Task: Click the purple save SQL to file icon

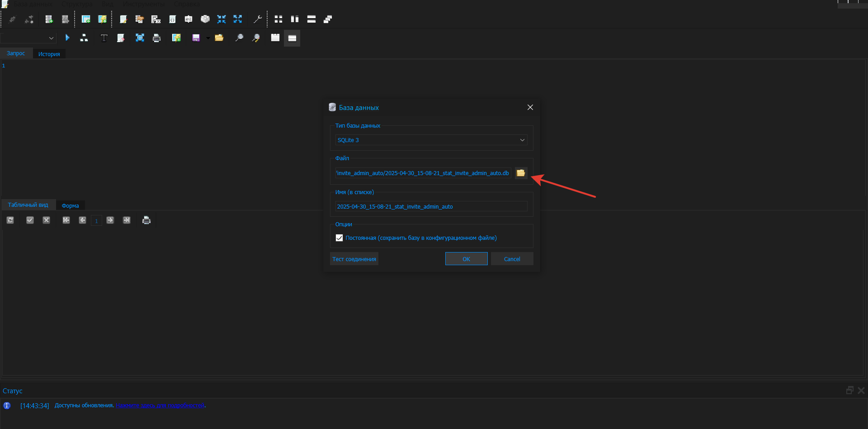Action: pyautogui.click(x=196, y=38)
